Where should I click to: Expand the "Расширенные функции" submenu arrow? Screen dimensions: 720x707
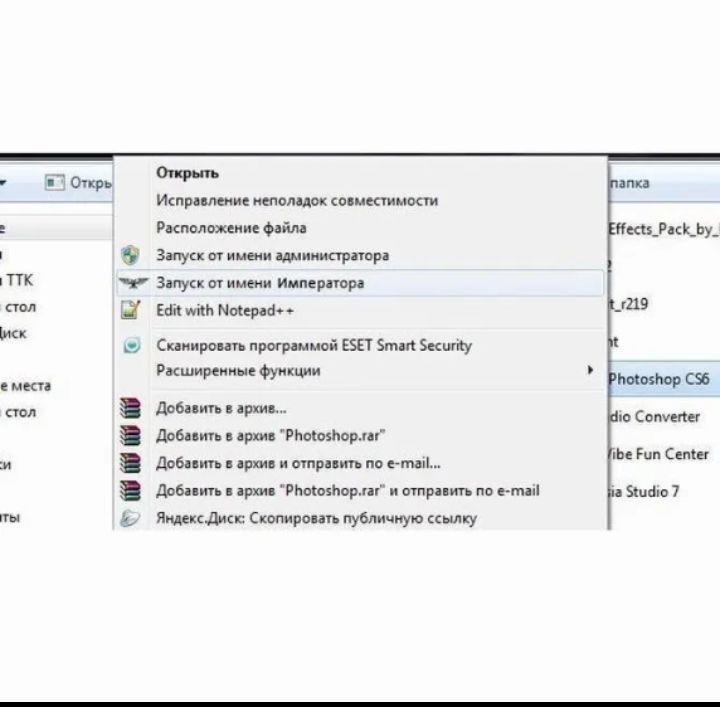pos(589,371)
